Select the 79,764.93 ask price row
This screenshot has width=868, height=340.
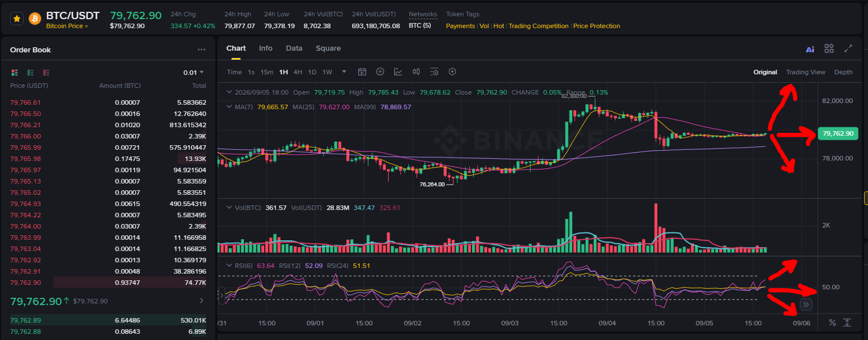[x=108, y=204]
